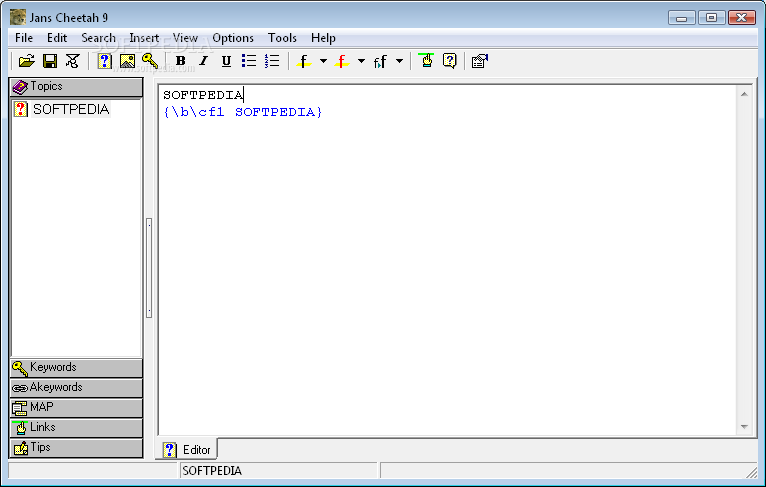Open the Tools menu

point(282,38)
